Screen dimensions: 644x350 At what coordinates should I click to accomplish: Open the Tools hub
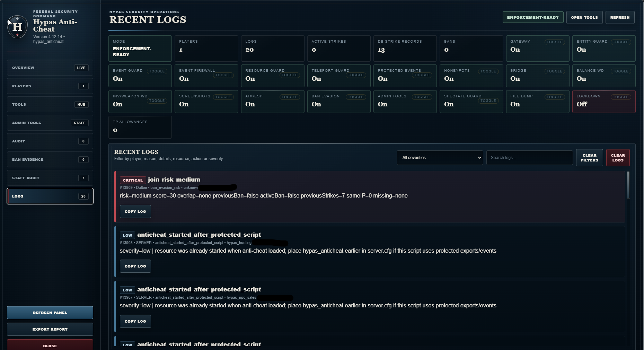[x=50, y=104]
